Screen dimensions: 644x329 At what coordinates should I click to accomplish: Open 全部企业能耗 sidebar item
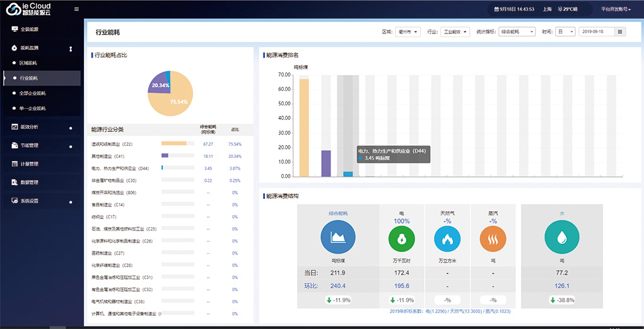tap(33, 93)
